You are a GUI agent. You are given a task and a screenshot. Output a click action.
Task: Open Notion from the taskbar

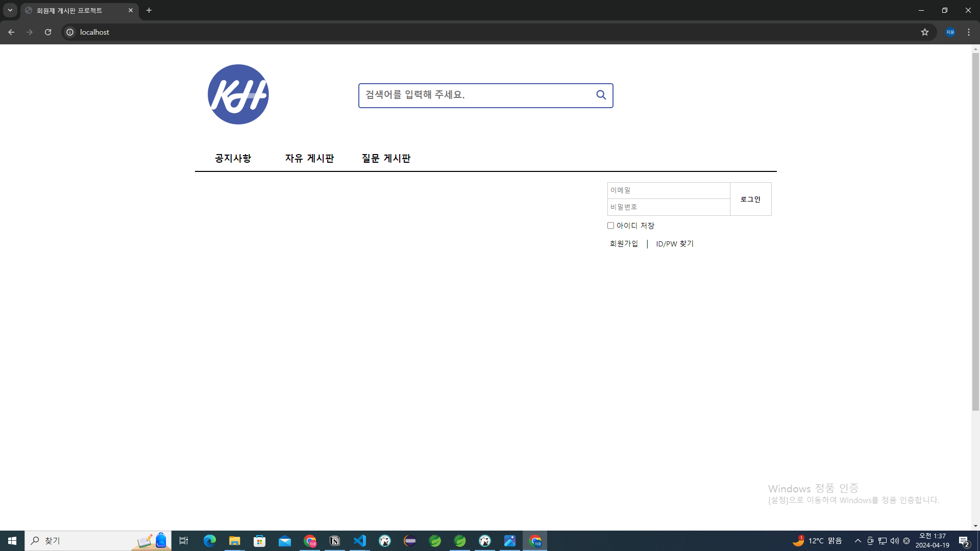coord(335,541)
